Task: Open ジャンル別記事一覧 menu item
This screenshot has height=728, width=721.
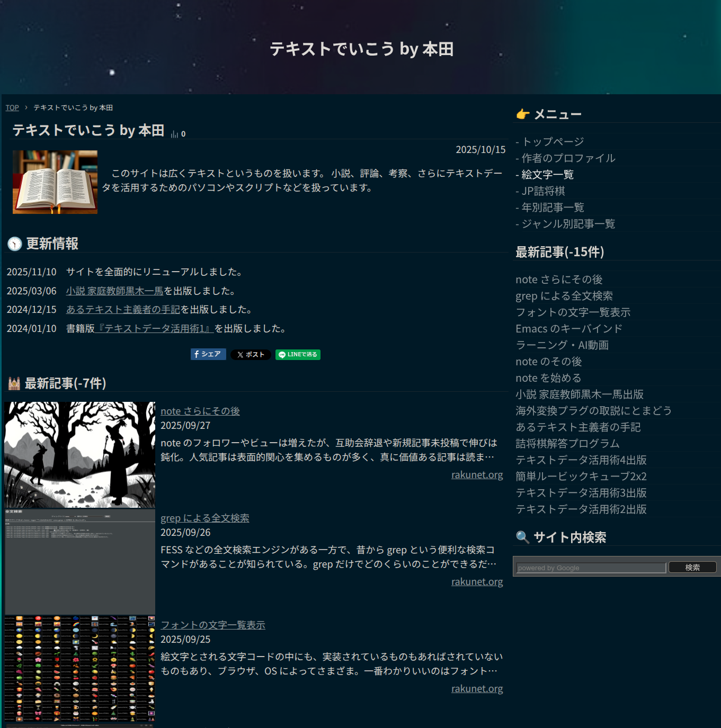Action: [568, 224]
